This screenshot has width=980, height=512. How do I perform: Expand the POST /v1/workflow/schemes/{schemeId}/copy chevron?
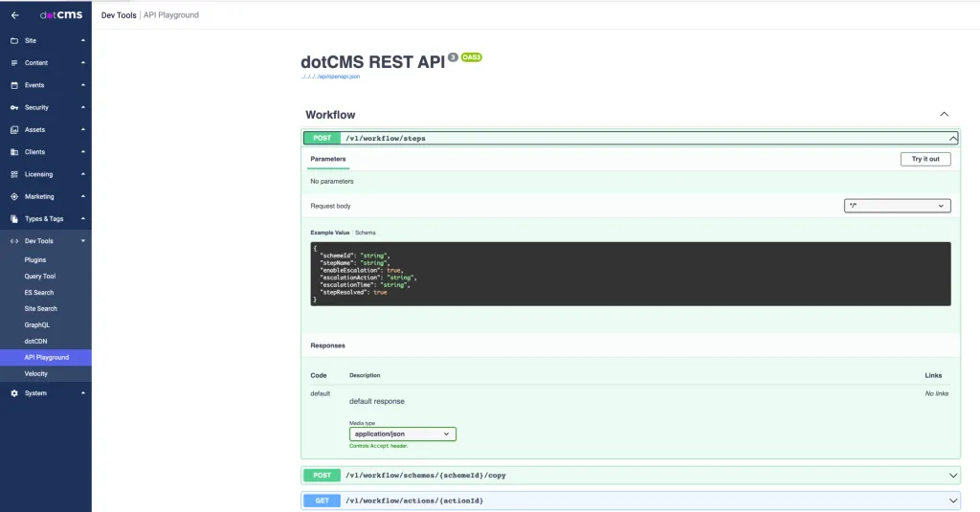click(x=952, y=476)
